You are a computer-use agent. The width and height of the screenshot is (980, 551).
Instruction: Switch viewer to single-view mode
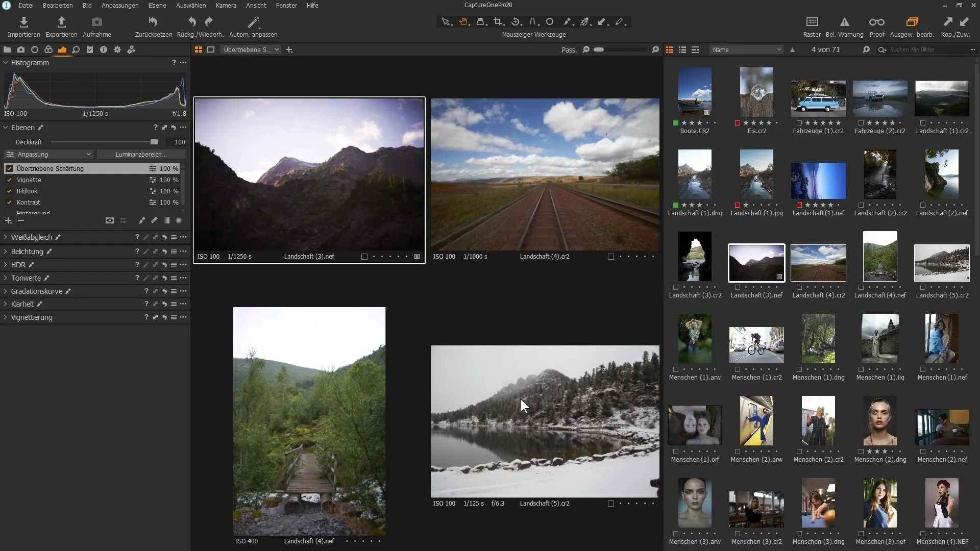[211, 49]
